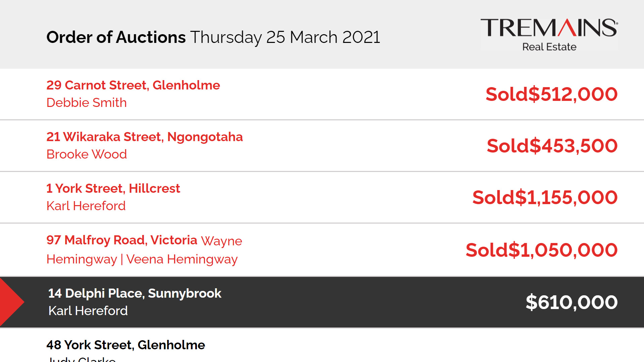
Task: Click the Sold$453,500 price result
Action: click(x=552, y=146)
